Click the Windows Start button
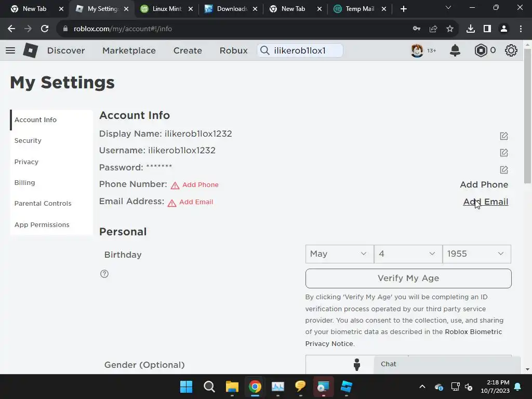The height and width of the screenshot is (399, 532). [x=186, y=387]
